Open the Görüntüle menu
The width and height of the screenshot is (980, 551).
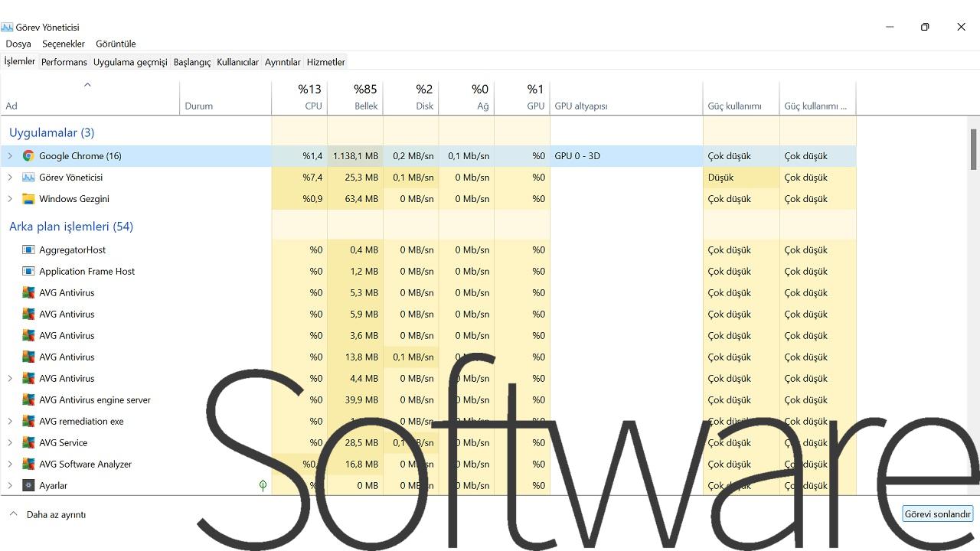click(x=116, y=44)
